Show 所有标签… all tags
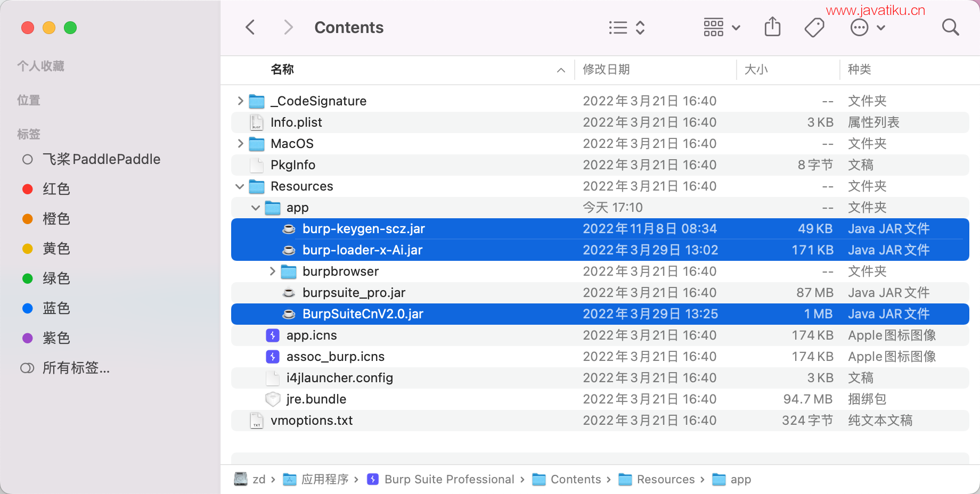The image size is (980, 494). [76, 368]
